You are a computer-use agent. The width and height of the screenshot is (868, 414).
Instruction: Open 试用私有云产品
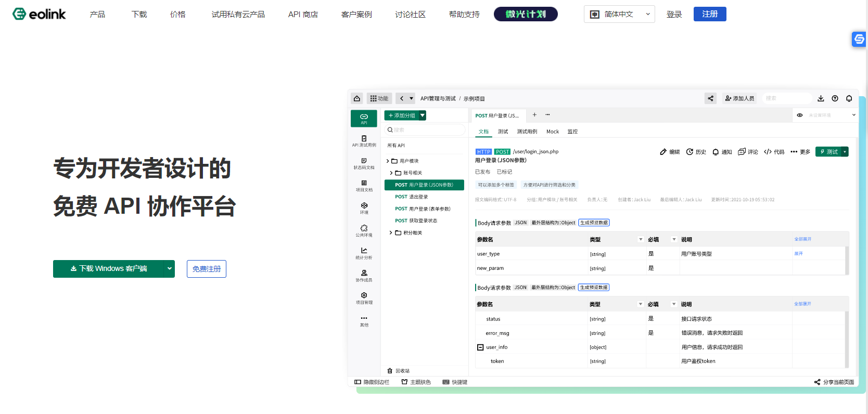pos(238,14)
